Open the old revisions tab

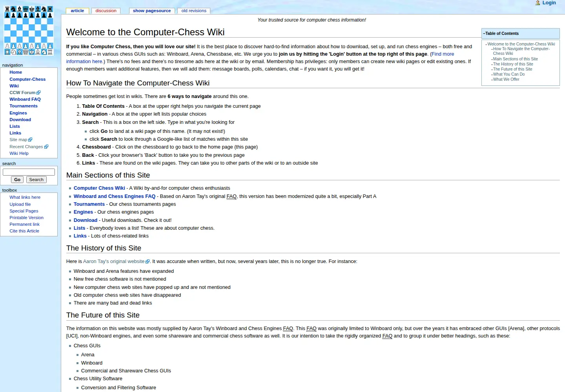pyautogui.click(x=194, y=11)
